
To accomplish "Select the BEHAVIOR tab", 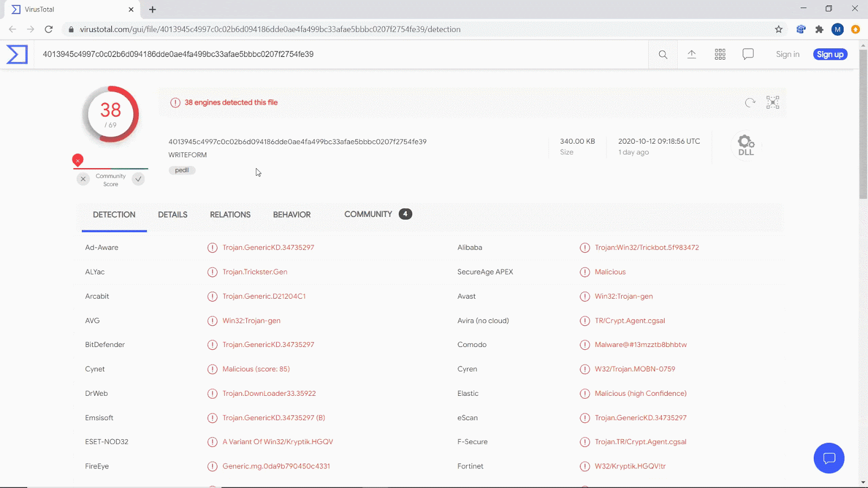I will (x=292, y=215).
